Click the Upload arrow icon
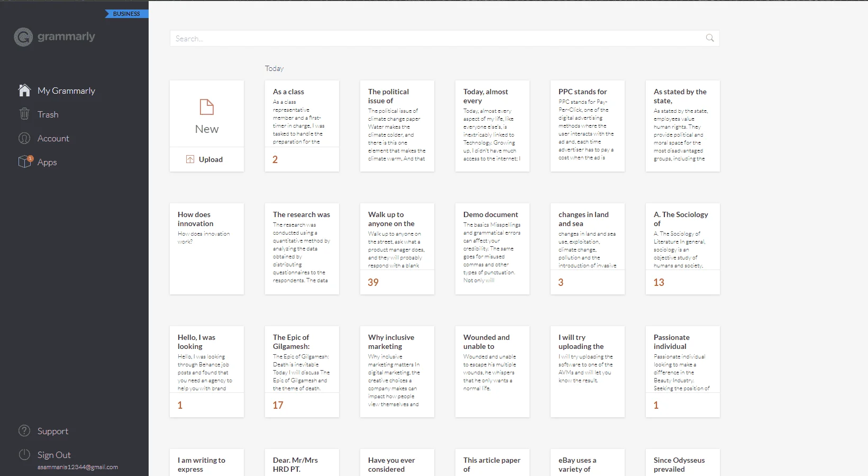 coord(190,159)
